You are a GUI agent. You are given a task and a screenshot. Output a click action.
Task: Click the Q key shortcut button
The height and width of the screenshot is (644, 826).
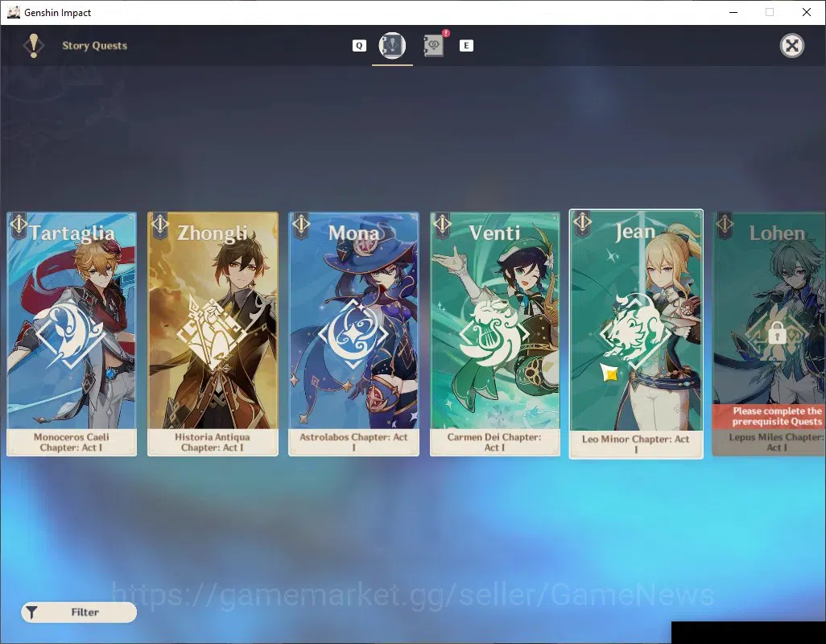pos(359,46)
